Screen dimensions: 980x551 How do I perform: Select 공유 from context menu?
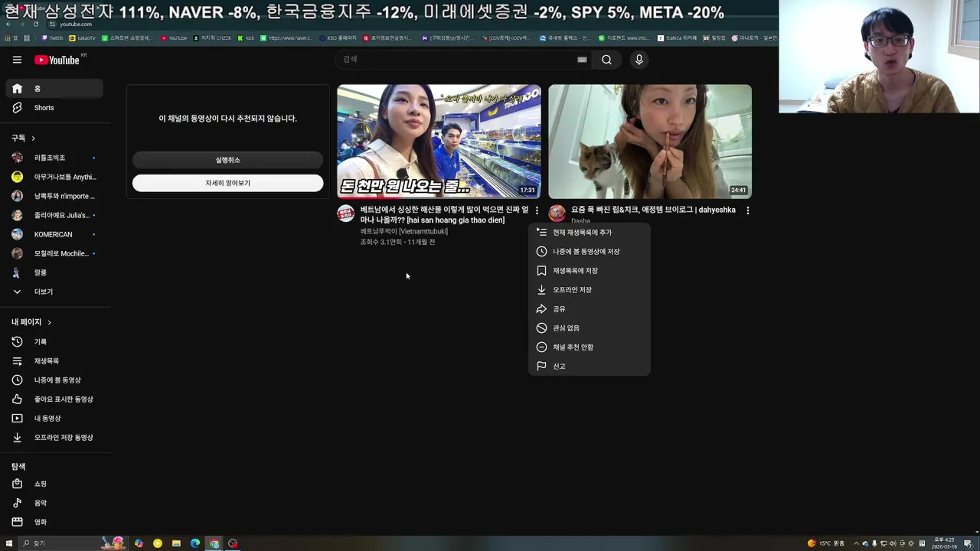pyautogui.click(x=589, y=309)
